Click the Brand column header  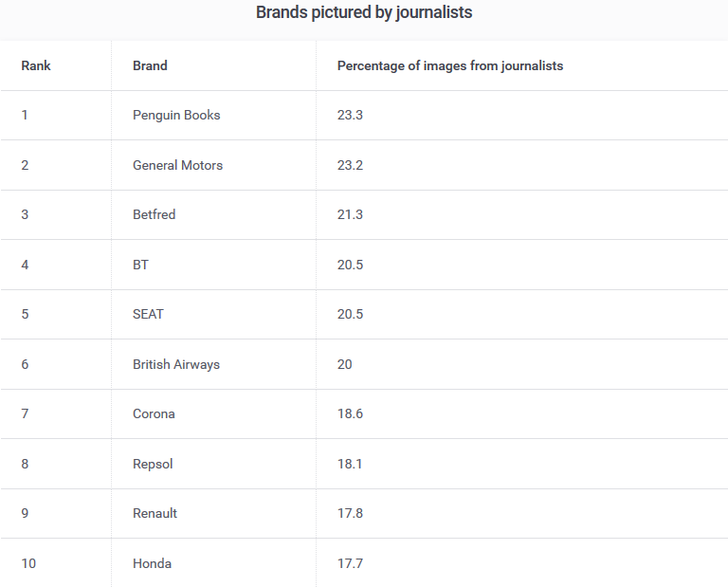[150, 65]
